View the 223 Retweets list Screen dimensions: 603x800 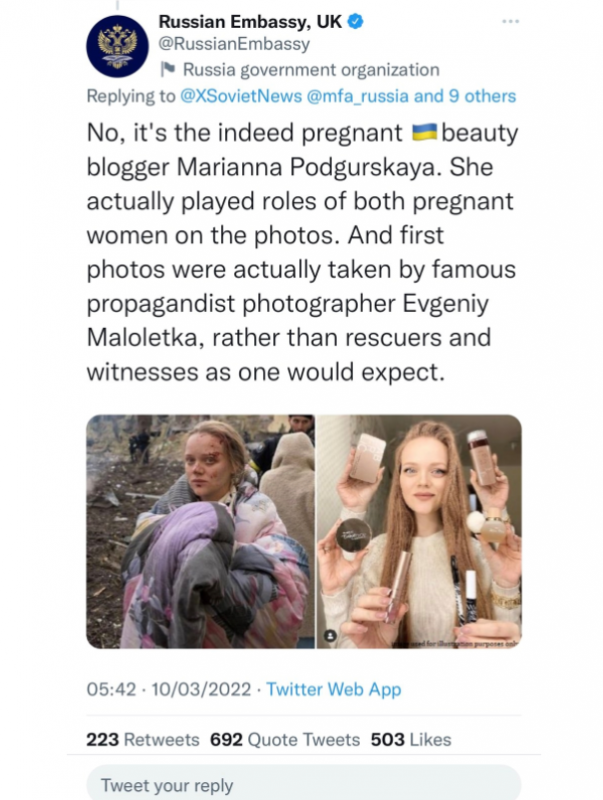(143, 740)
